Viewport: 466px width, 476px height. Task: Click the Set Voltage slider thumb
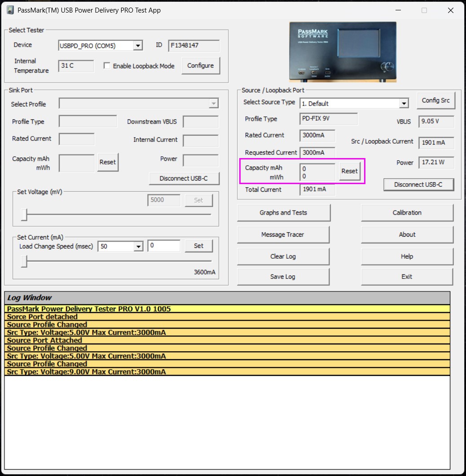[x=24, y=215]
